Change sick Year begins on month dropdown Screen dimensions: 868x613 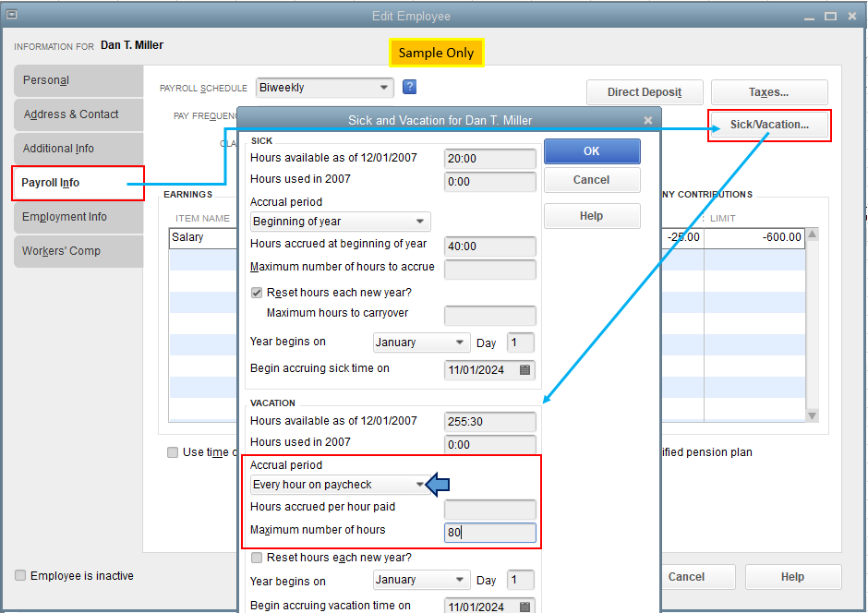421,343
